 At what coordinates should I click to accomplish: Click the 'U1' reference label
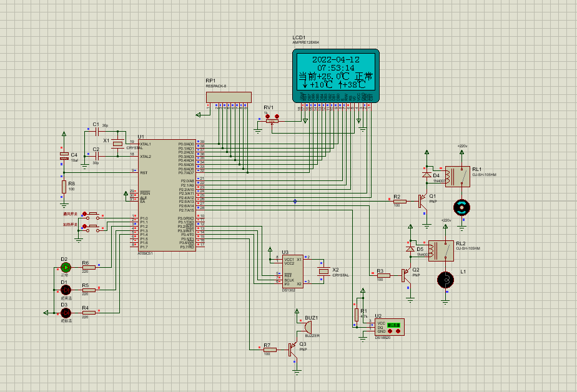(x=141, y=137)
